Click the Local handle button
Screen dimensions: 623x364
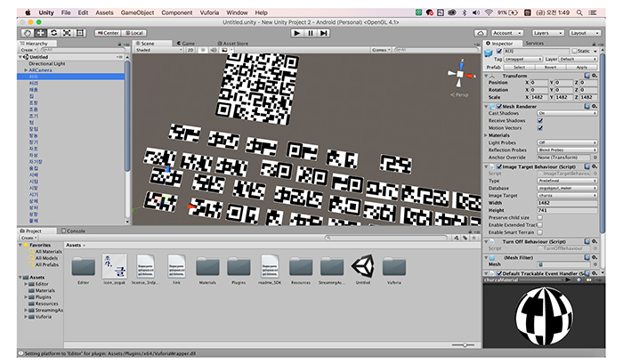[134, 33]
